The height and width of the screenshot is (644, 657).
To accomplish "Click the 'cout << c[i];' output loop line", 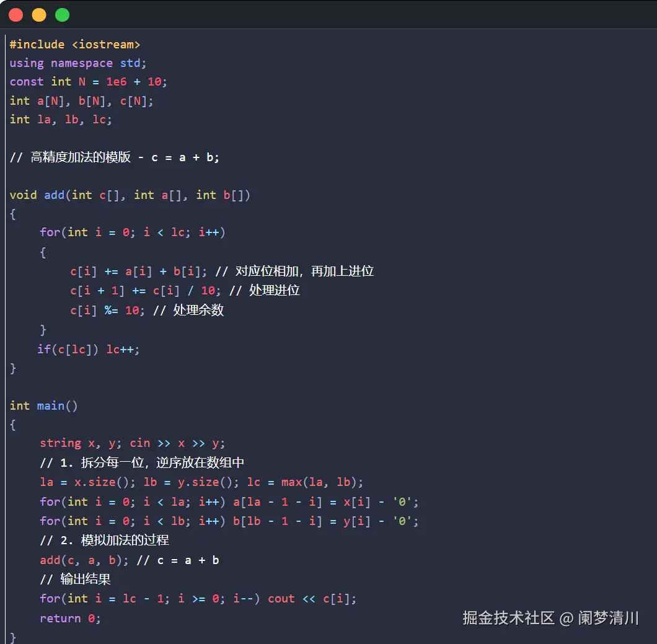I will point(198,599).
